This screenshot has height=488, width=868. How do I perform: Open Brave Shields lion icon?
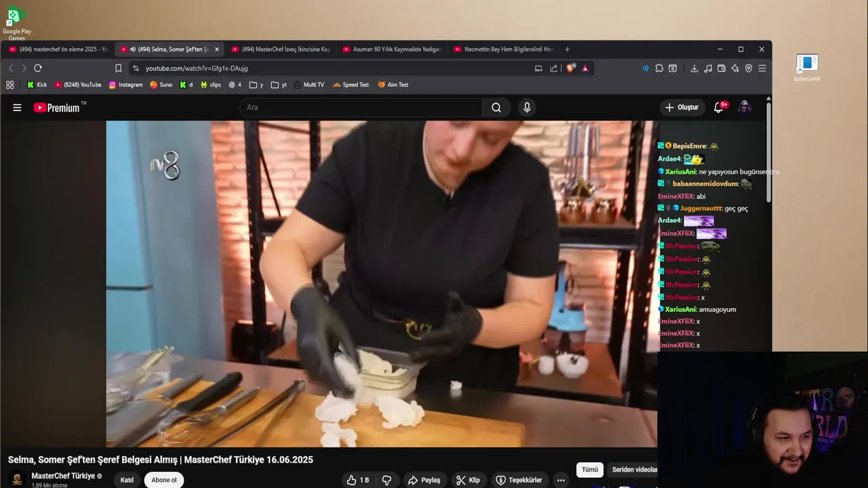click(x=570, y=68)
